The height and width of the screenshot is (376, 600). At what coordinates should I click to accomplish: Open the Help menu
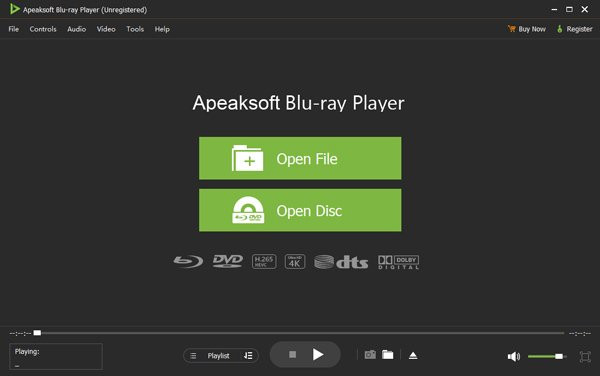click(x=162, y=29)
